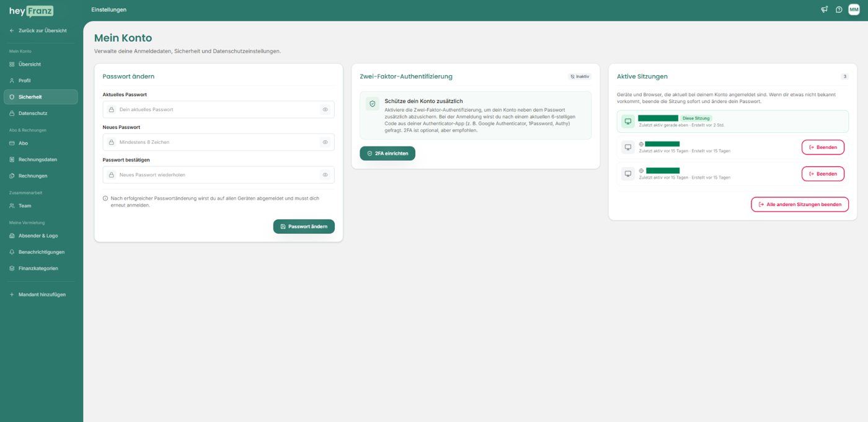
Task: Click the Diese Sitzung badge
Action: coord(696,118)
